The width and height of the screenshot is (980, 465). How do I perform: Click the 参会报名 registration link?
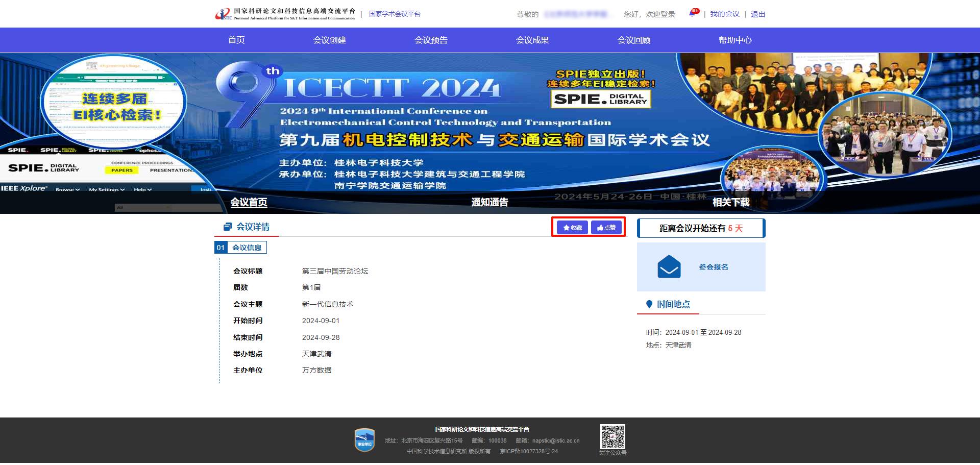tap(714, 267)
